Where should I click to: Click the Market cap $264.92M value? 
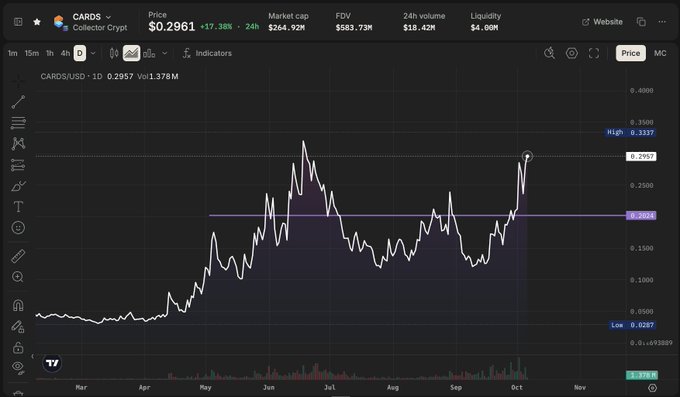click(x=286, y=28)
